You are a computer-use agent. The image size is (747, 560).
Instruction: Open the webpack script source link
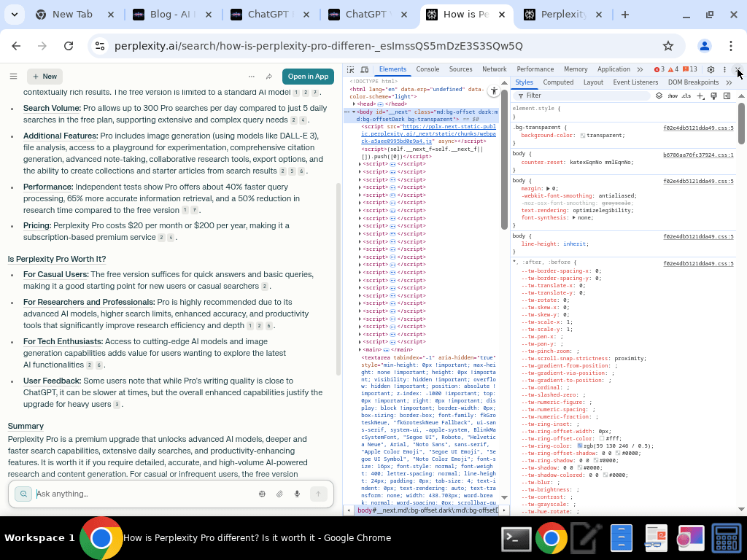click(428, 134)
